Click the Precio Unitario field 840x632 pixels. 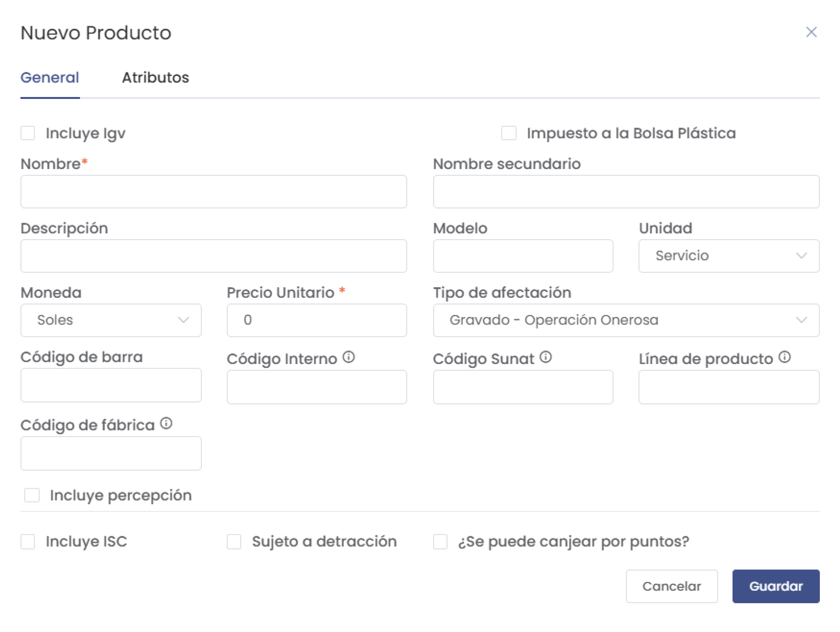click(x=317, y=320)
